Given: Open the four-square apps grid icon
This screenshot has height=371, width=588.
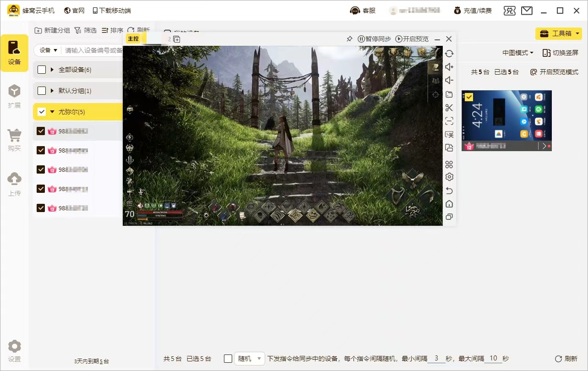Looking at the screenshot, I should 449,164.
